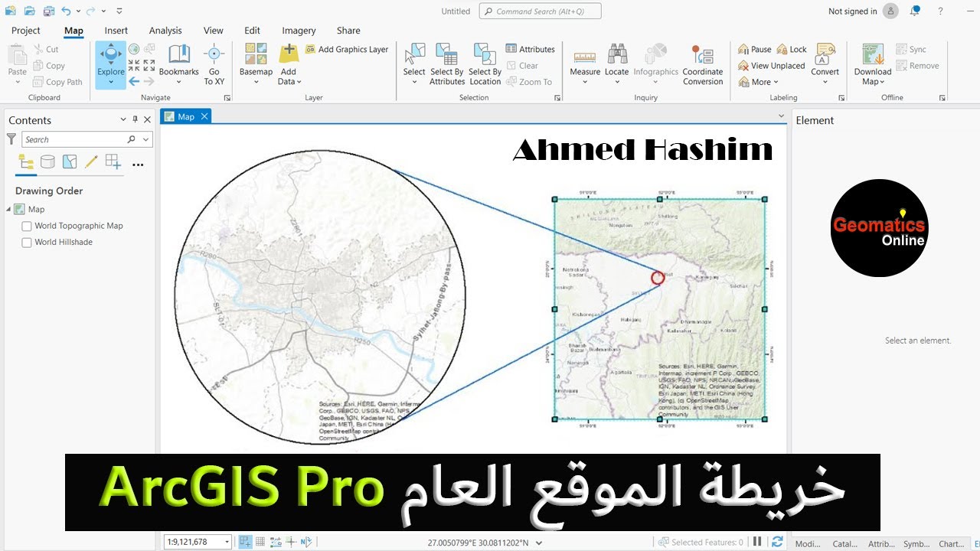Lock labels with the Lock button
This screenshot has height=551, width=980.
click(x=792, y=49)
